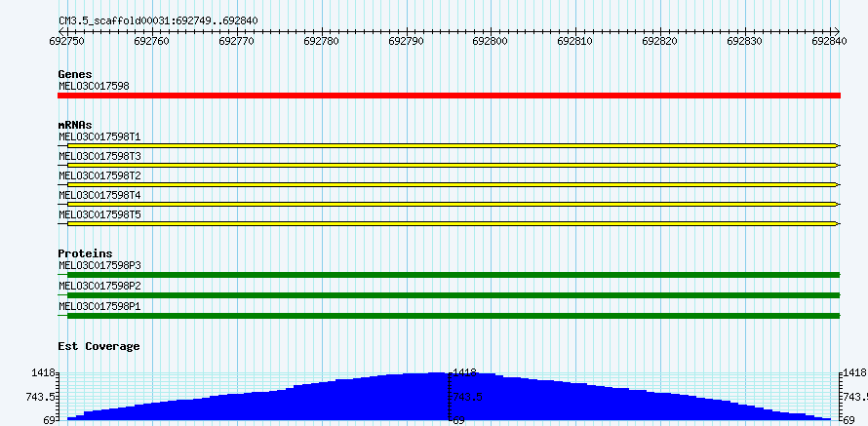
Task: Open the MELO3C017598P2 protein label
Action: [x=99, y=286]
